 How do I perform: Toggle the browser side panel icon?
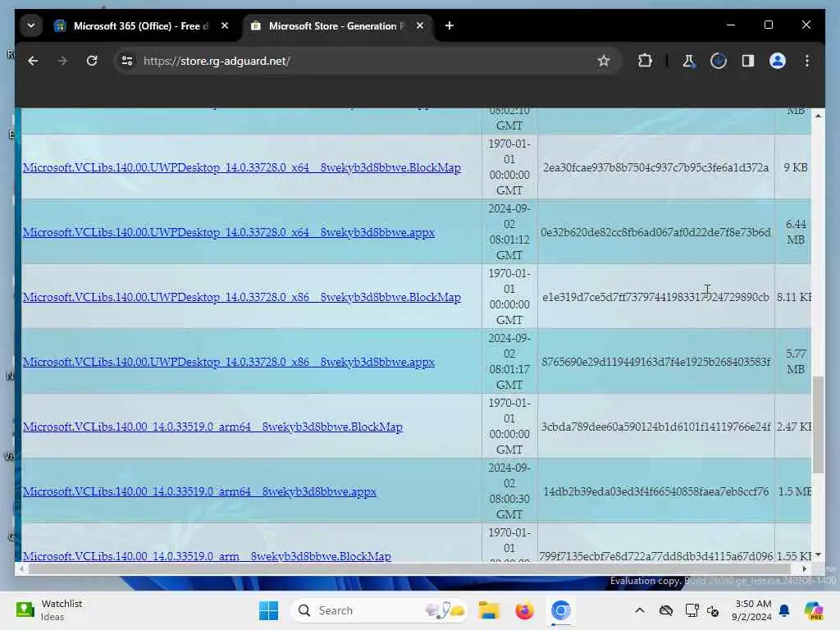click(748, 61)
